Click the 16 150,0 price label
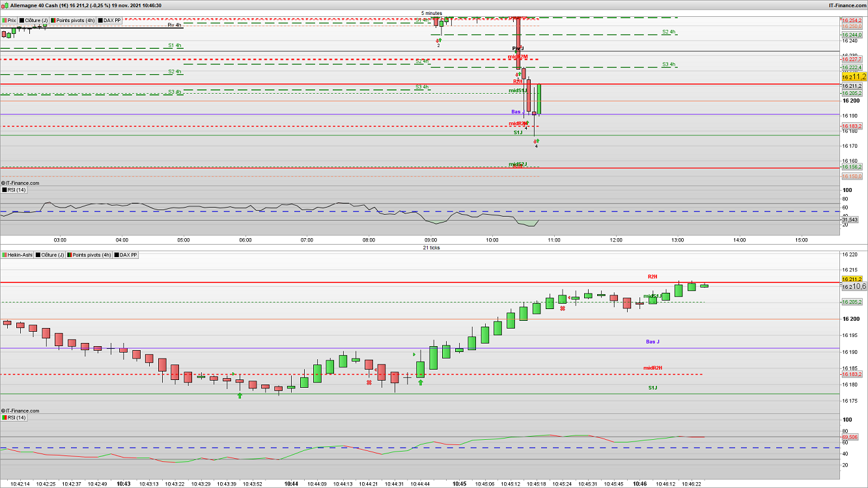The image size is (868, 488). tap(852, 176)
